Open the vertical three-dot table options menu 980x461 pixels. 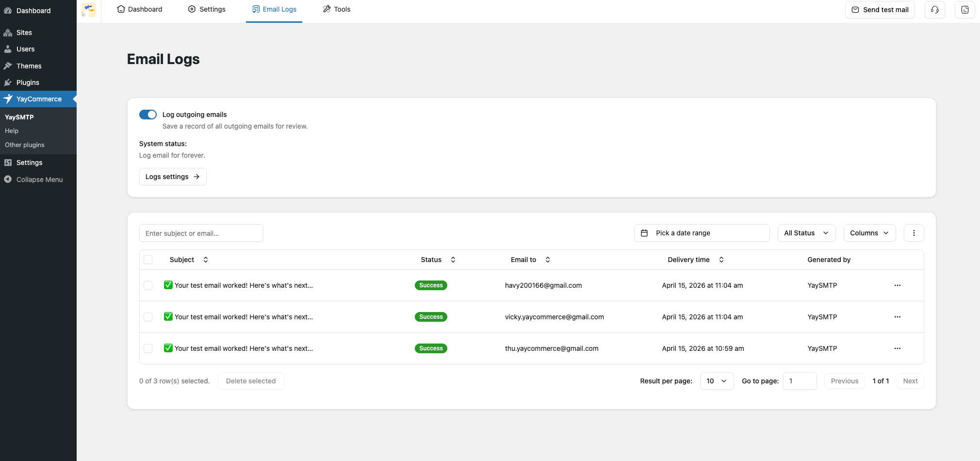click(x=914, y=233)
